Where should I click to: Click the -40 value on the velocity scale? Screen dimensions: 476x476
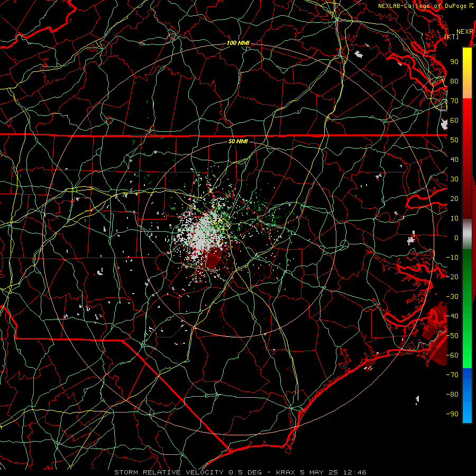point(452,316)
